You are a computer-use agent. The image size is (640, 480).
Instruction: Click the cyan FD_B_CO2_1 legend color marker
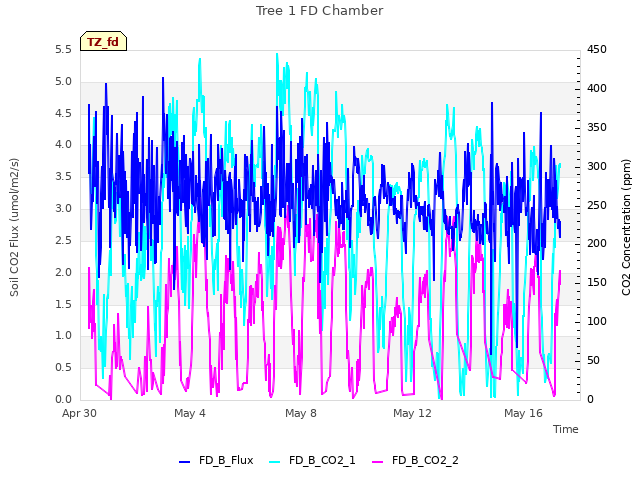coord(275,462)
